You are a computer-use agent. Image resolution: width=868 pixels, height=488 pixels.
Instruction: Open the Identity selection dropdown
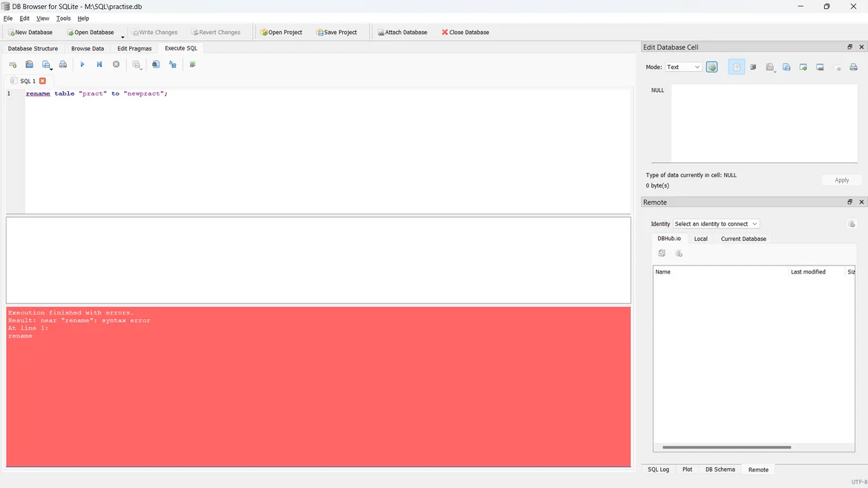[716, 224]
